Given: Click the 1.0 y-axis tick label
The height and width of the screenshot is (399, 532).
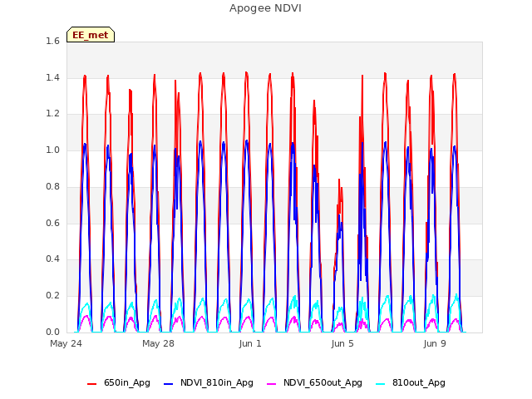Looking at the screenshot, I should [52, 150].
